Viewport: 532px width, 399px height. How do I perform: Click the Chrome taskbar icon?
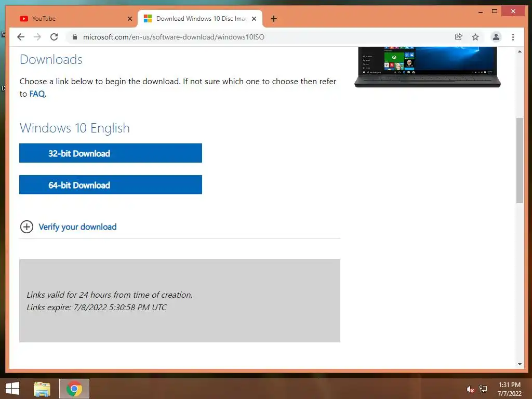tap(74, 389)
